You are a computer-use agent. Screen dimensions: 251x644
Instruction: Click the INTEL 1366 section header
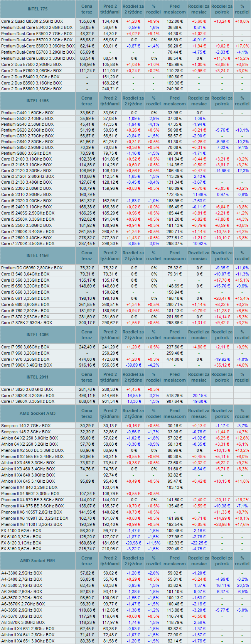click(x=38, y=335)
